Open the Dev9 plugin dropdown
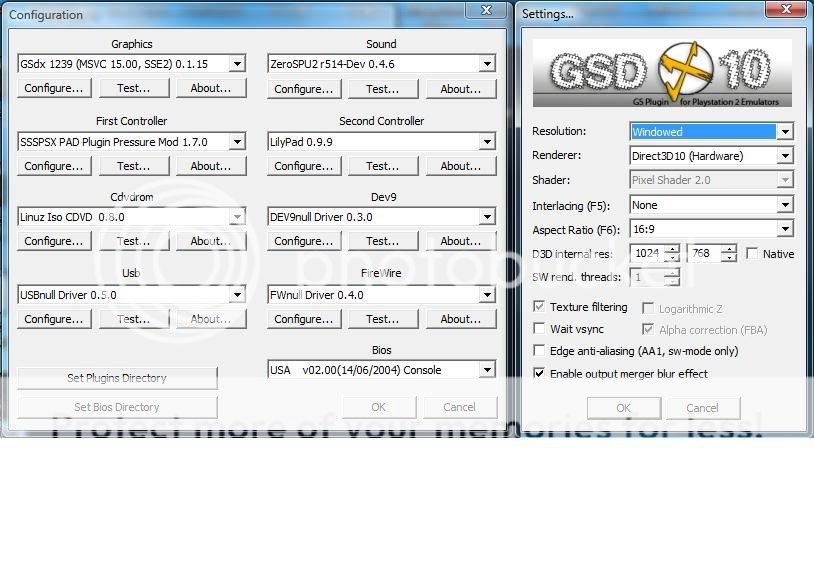This screenshot has width=814, height=581. [x=382, y=217]
